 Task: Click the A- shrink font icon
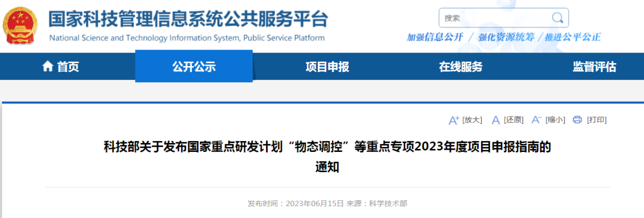pos(537,120)
